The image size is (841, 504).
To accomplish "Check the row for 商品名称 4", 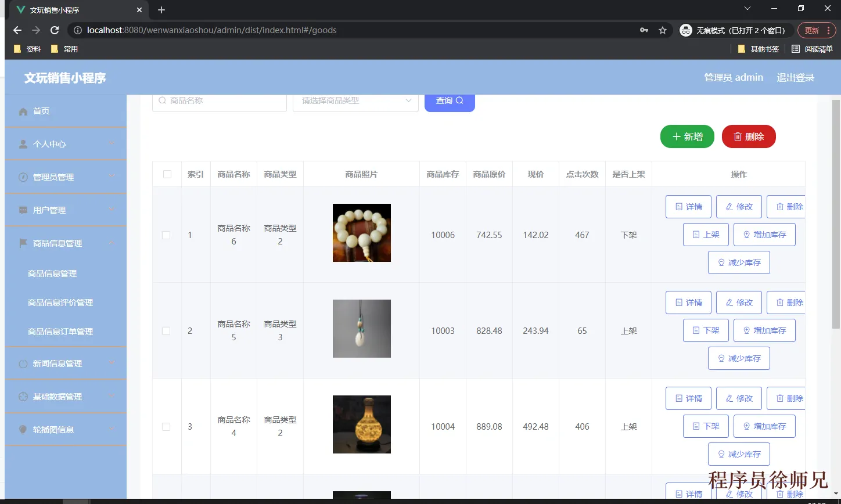I will click(x=166, y=427).
